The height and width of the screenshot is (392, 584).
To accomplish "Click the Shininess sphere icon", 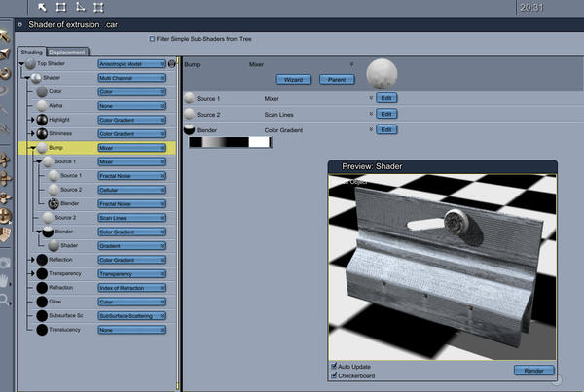I will (42, 133).
